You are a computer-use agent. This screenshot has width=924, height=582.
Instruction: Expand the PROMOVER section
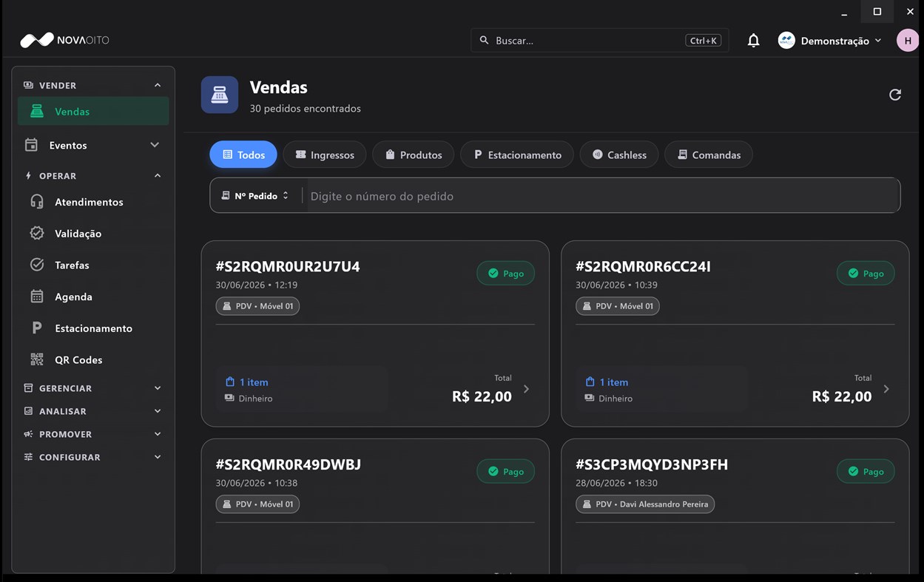pos(158,434)
